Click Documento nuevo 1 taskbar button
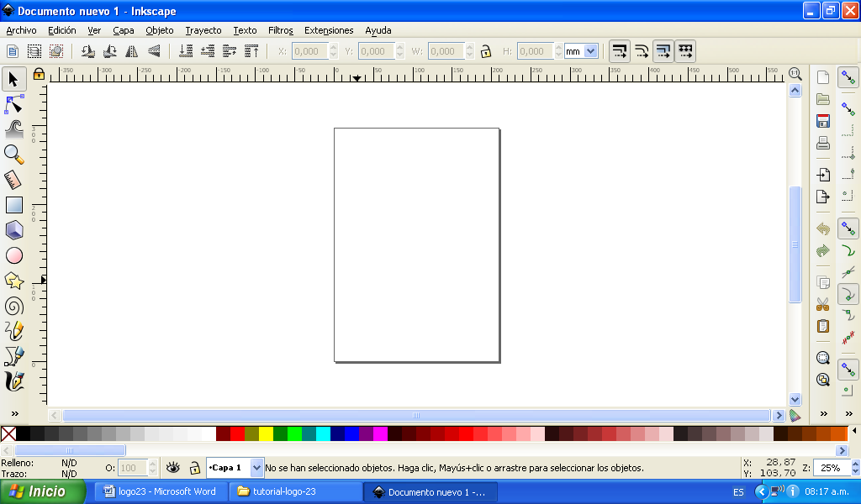This screenshot has height=504, width=861. 430,491
